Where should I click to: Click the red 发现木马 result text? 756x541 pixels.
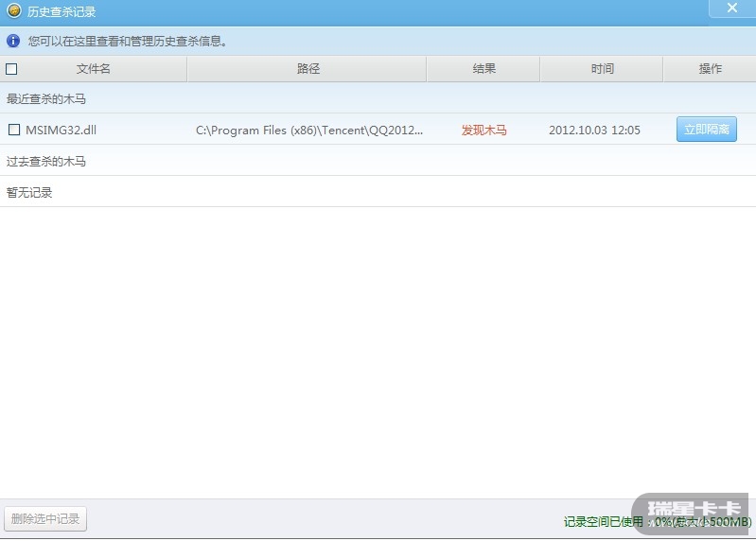click(x=483, y=131)
